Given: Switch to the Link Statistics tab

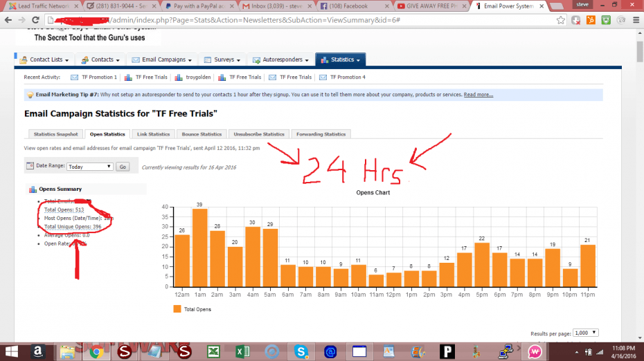Looking at the screenshot, I should [x=153, y=134].
